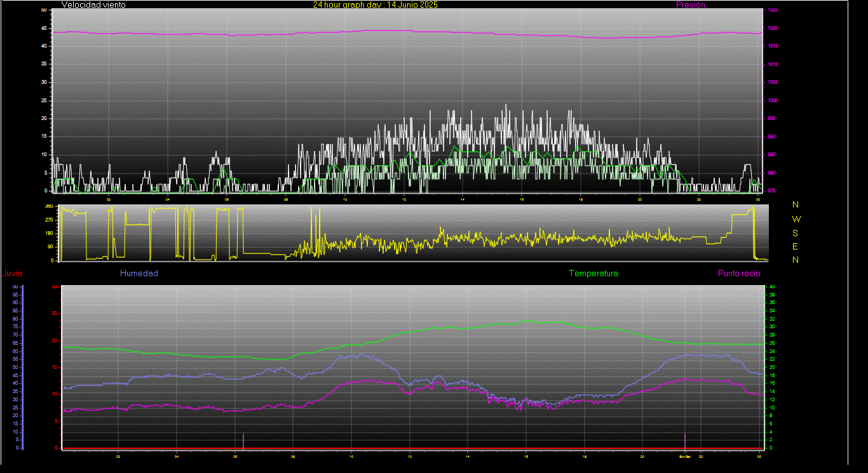Viewport: 868px width, 473px height.
Task: Select the 'Punto rocío' legend label
Action: tap(739, 273)
